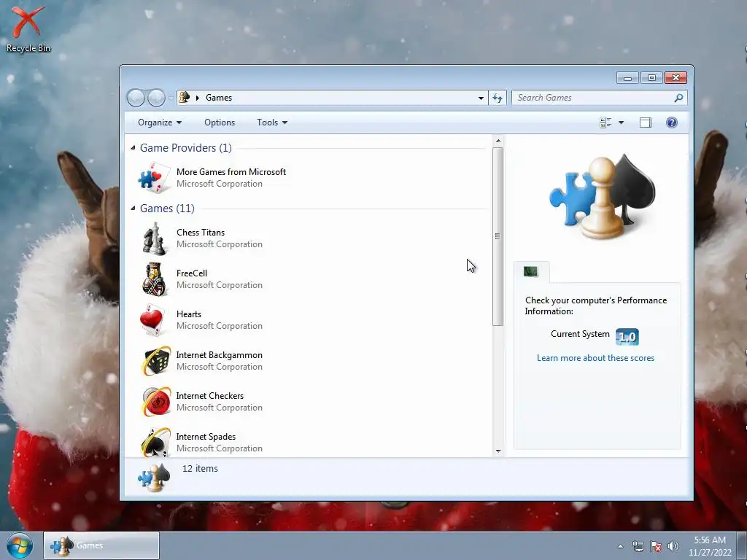This screenshot has width=747, height=560.
Task: Click the 12 items status text
Action: point(200,469)
